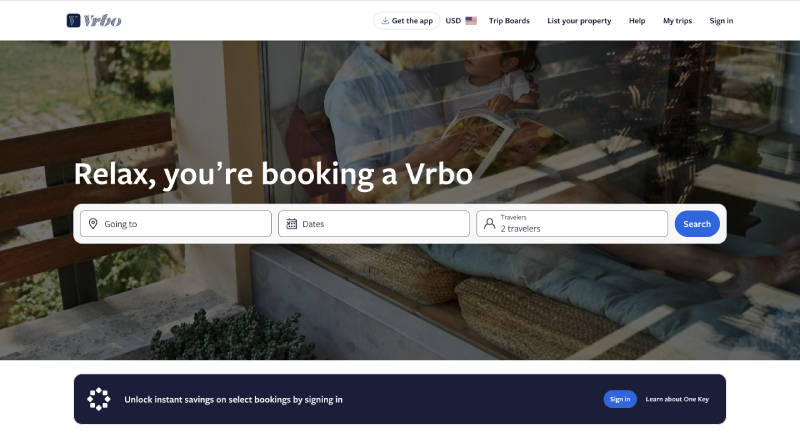
Task: Click the person icon in Travelers field
Action: [x=489, y=223]
